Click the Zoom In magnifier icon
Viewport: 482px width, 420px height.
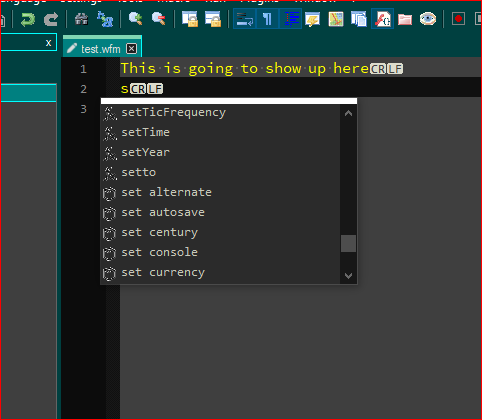coord(136,19)
